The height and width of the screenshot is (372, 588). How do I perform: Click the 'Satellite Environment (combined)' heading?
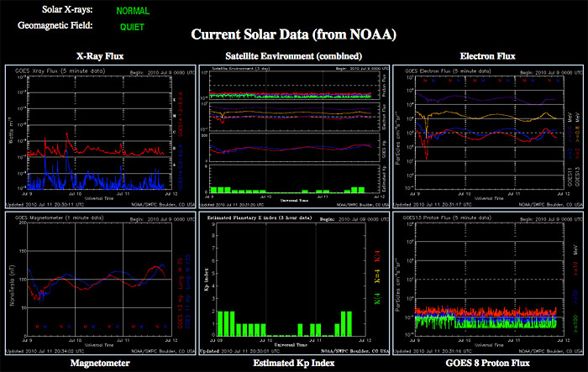click(x=293, y=56)
